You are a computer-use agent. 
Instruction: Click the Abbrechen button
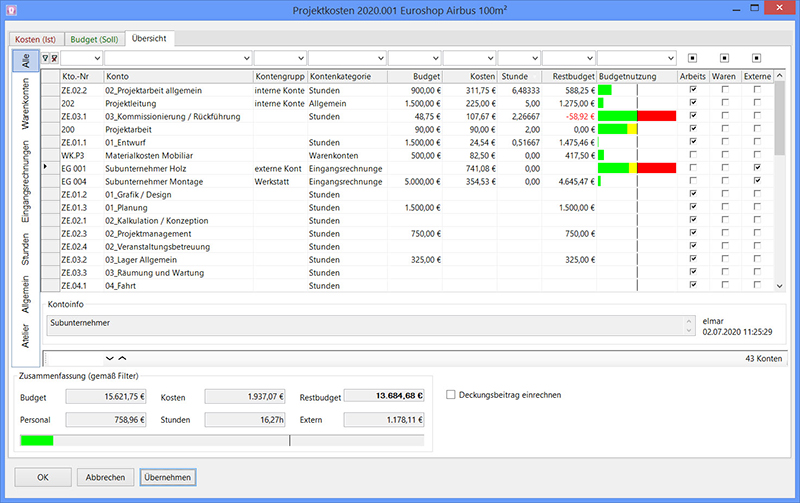105,477
